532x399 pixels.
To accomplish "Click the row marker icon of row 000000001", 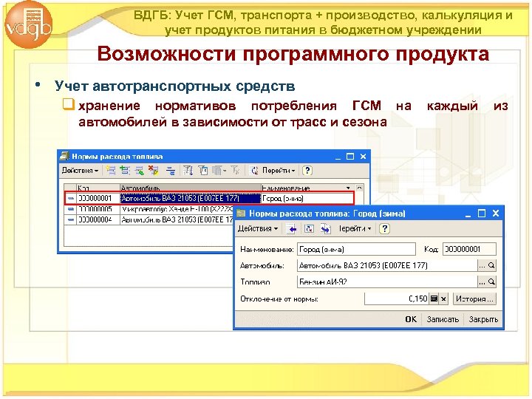I will click(x=71, y=199).
